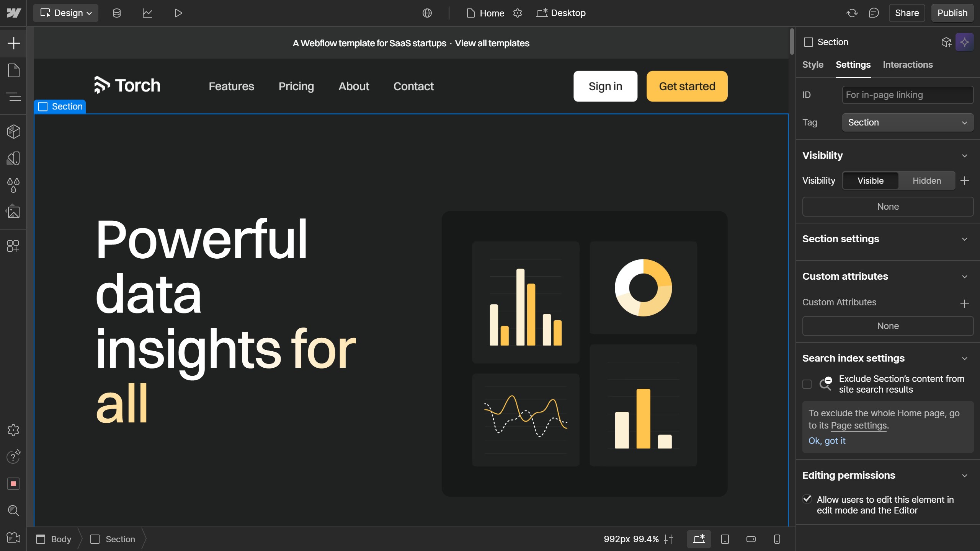
Task: Open the Pages panel
Action: click(13, 70)
